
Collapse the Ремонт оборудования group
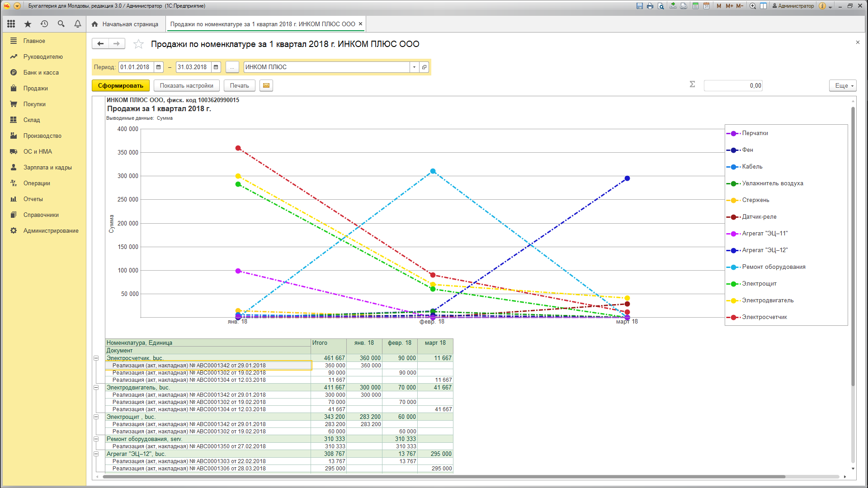pos(96,439)
